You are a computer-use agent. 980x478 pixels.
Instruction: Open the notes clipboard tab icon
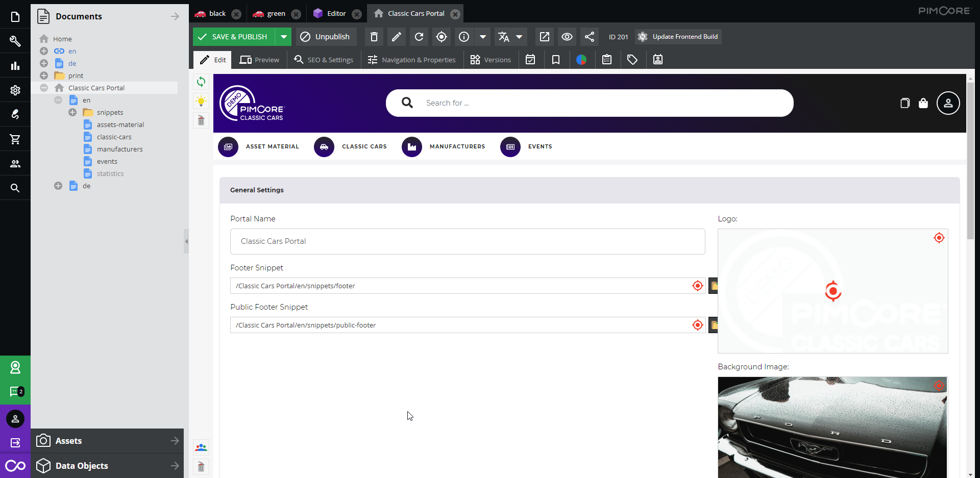[x=607, y=60]
